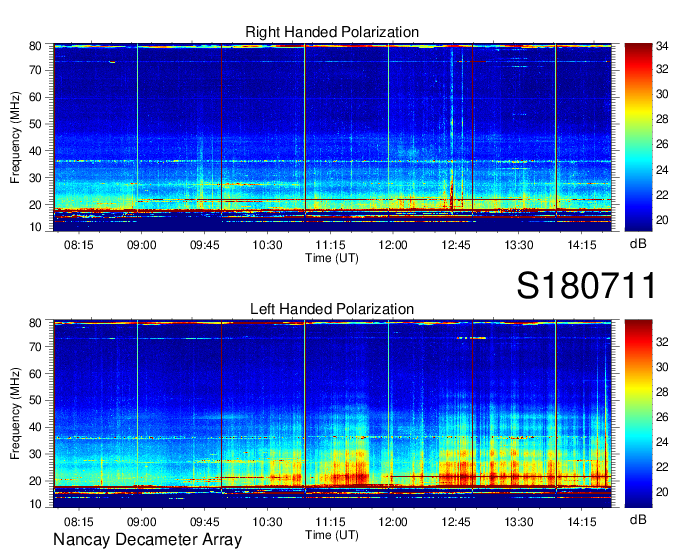Click the 13:30 tick of Right Handed plot

click(519, 245)
